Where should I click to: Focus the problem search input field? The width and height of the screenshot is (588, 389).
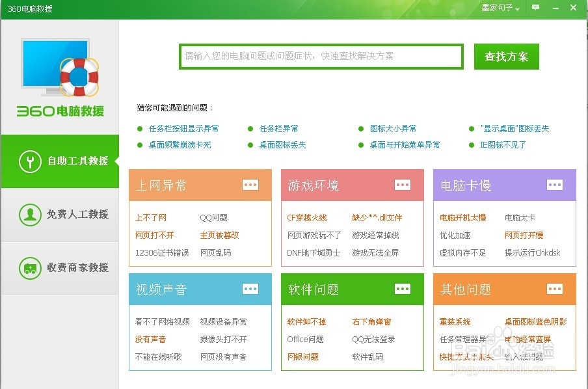321,57
